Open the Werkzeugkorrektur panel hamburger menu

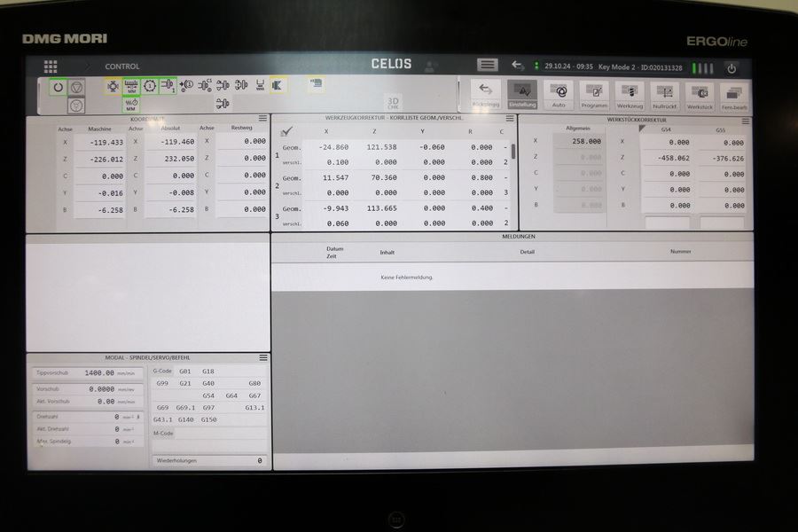click(510, 118)
